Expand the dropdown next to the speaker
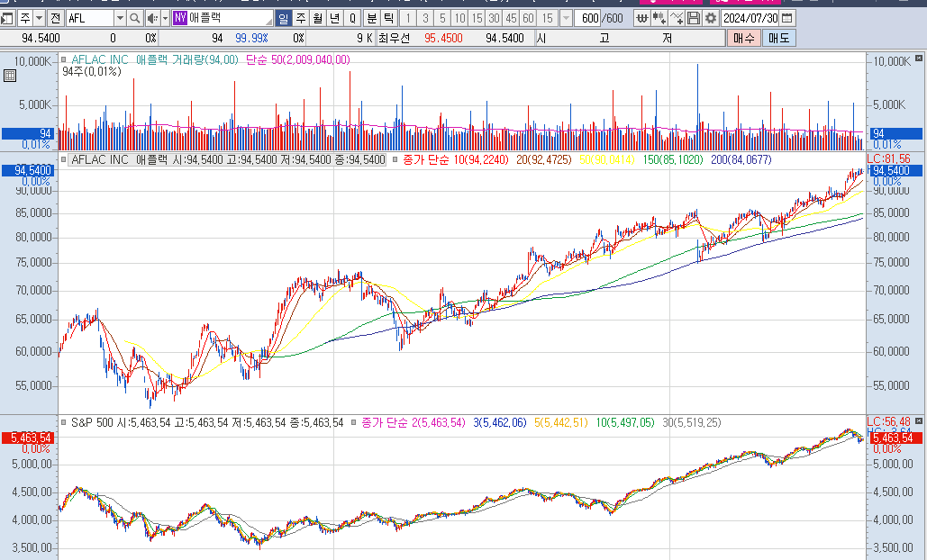 (x=166, y=18)
